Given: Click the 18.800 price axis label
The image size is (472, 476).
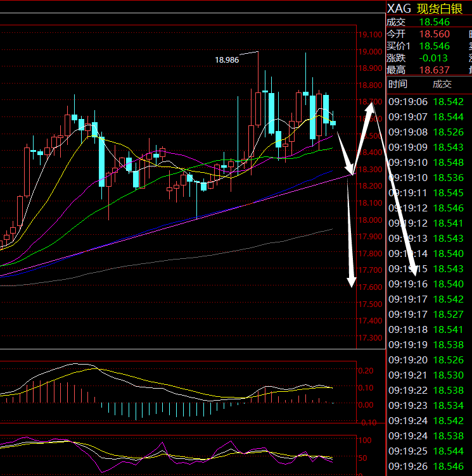Looking at the screenshot, I should pos(370,85).
